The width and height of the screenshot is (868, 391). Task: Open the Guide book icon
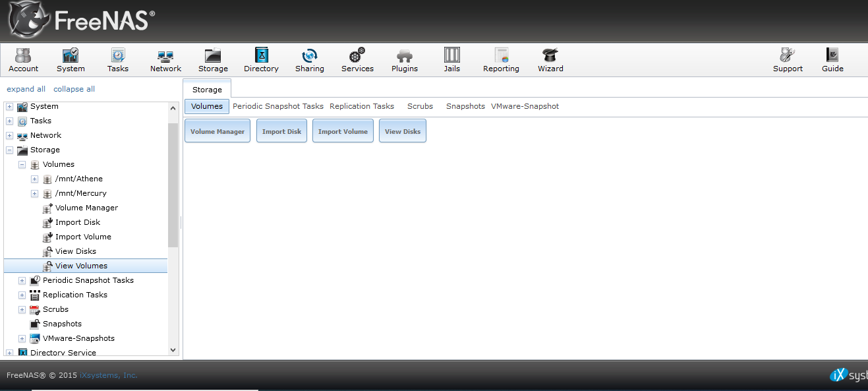[832, 59]
